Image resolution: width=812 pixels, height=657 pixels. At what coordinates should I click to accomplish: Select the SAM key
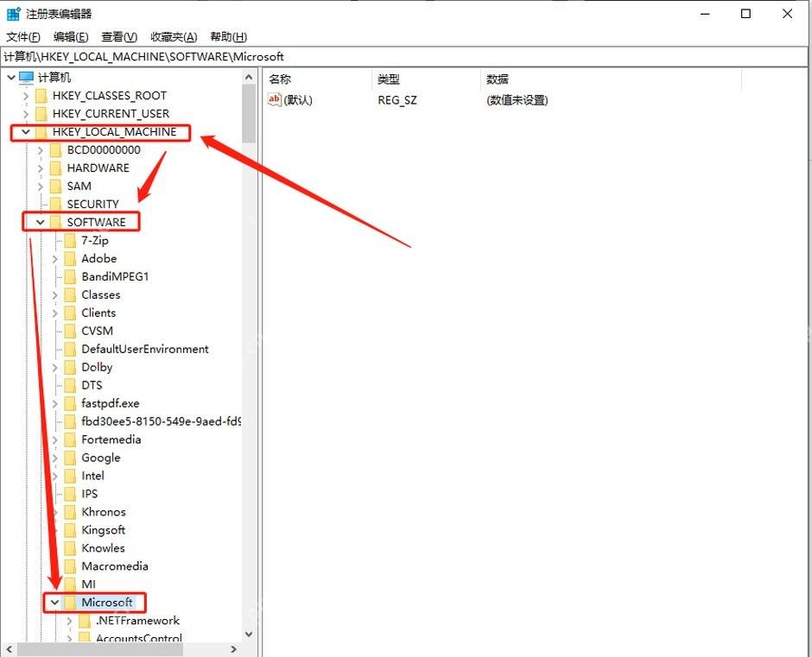click(79, 186)
